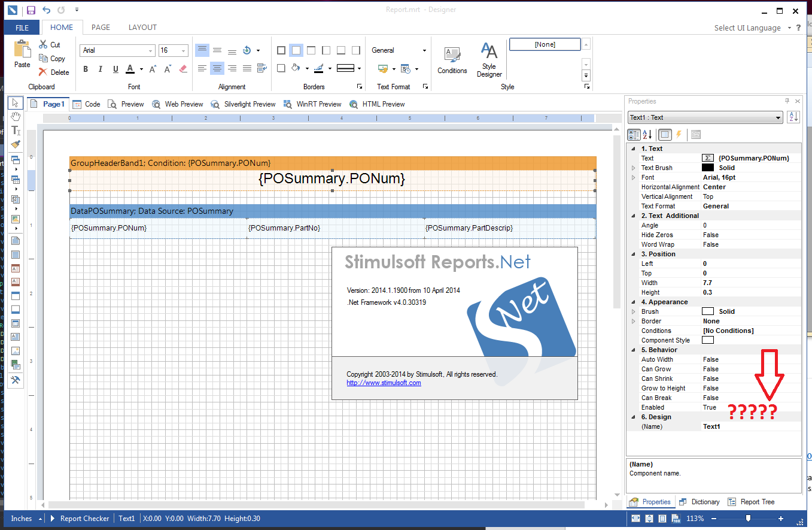
Task: Select the hand pan tool
Action: (x=16, y=117)
